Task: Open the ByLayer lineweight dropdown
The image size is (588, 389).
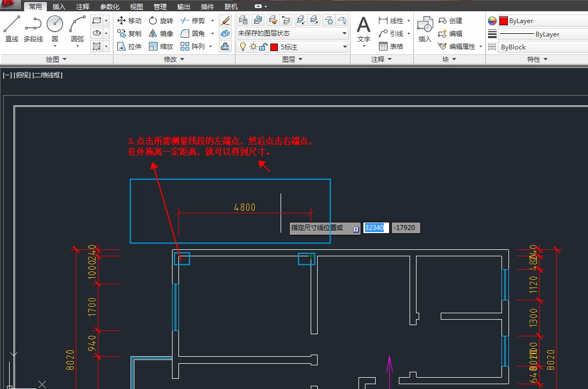Action: pos(543,34)
